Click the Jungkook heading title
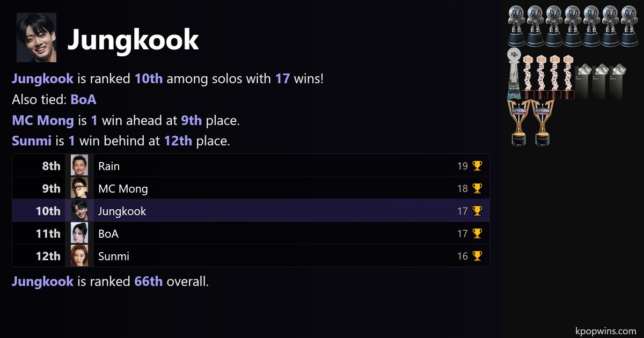The height and width of the screenshot is (338, 644). [x=133, y=39]
